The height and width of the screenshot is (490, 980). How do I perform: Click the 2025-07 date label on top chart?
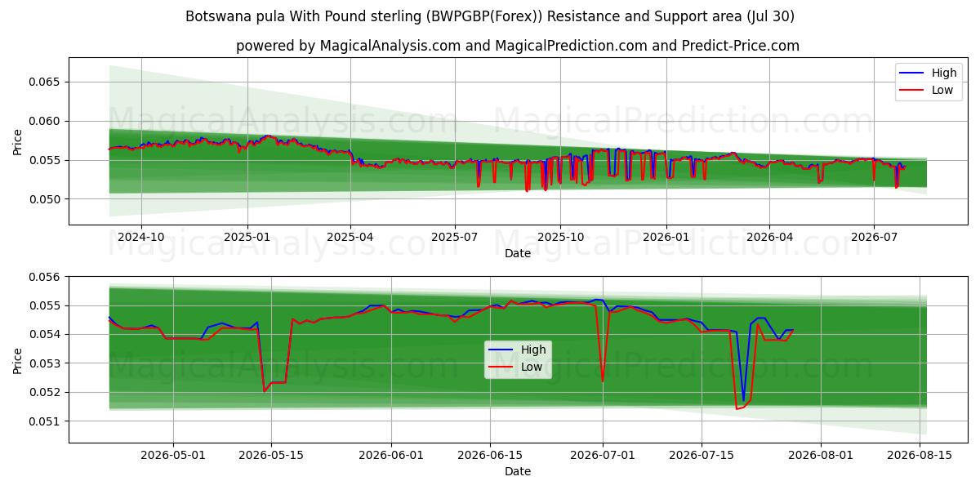[x=454, y=238]
